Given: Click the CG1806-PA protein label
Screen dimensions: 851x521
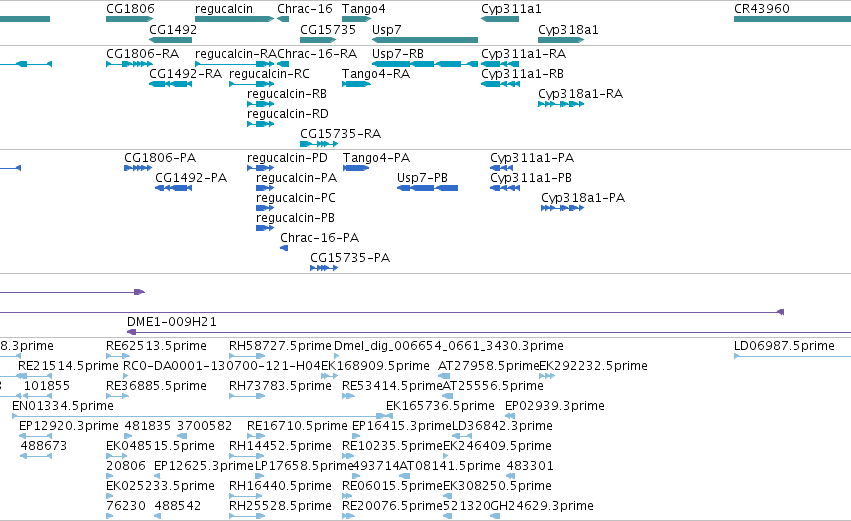Looking at the screenshot, I should coord(160,158).
